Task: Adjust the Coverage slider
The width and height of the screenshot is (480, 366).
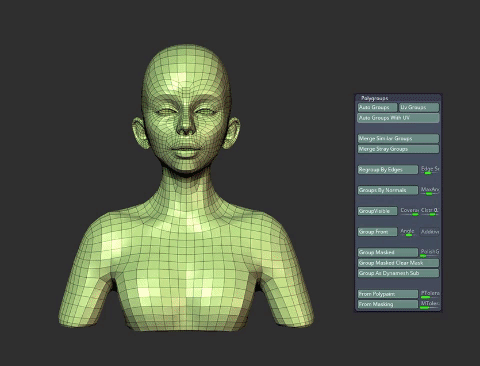Action: (x=409, y=211)
